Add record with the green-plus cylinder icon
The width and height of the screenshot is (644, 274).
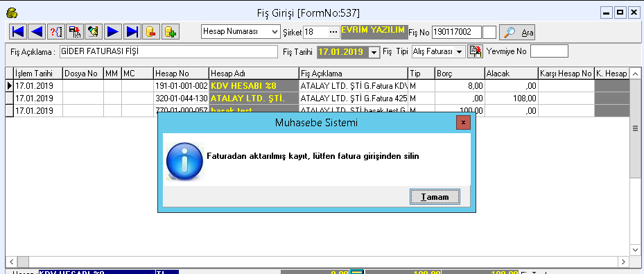[170, 32]
